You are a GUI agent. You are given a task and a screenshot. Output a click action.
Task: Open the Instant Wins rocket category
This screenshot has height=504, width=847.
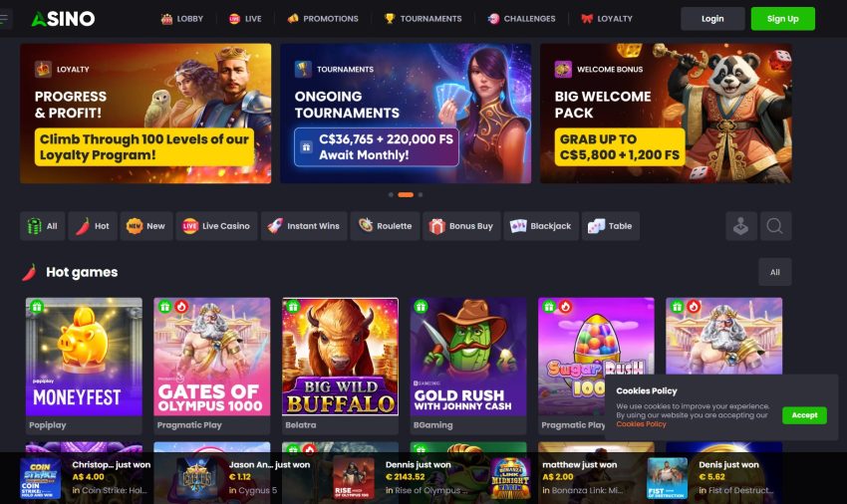pyautogui.click(x=304, y=226)
